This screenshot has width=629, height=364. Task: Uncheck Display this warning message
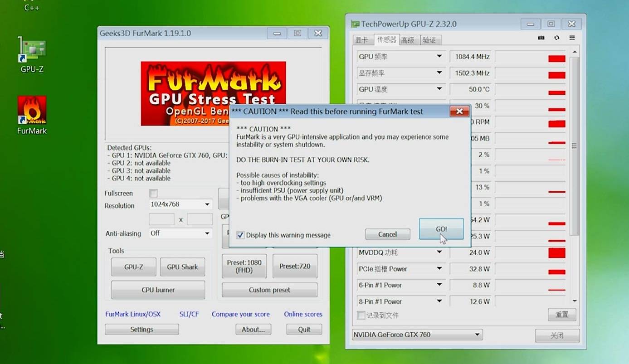(x=240, y=235)
